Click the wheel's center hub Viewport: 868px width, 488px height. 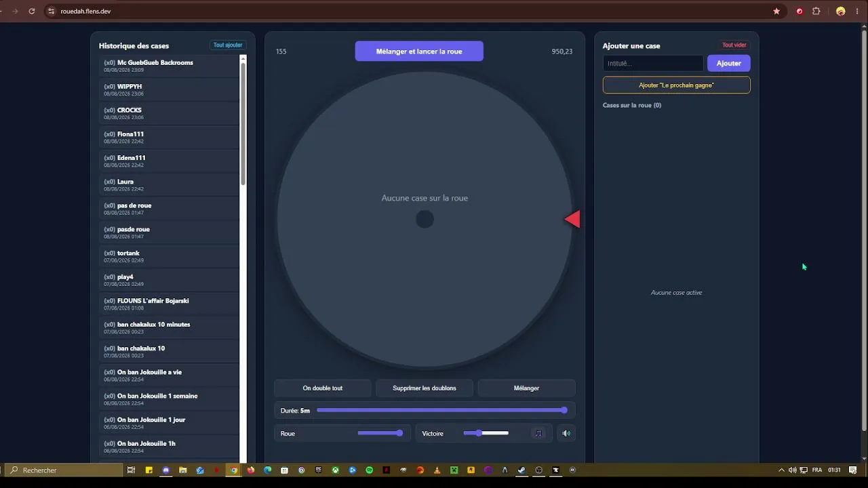(425, 220)
